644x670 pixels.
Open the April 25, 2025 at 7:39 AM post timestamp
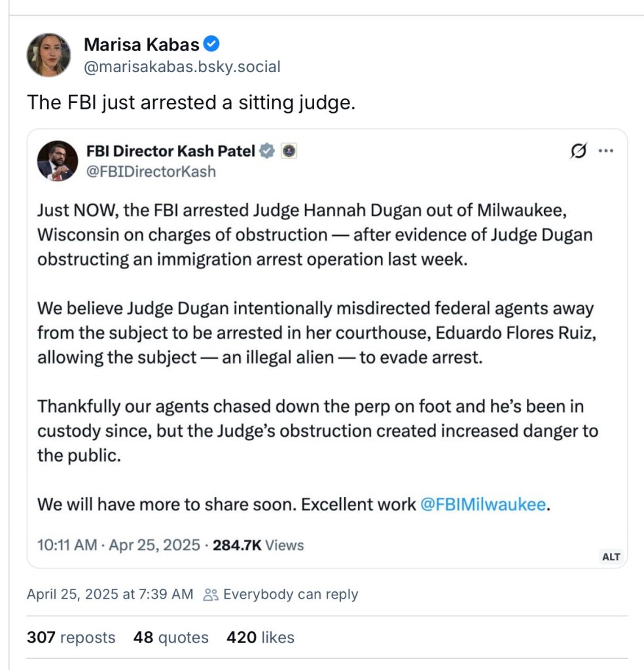(110, 595)
